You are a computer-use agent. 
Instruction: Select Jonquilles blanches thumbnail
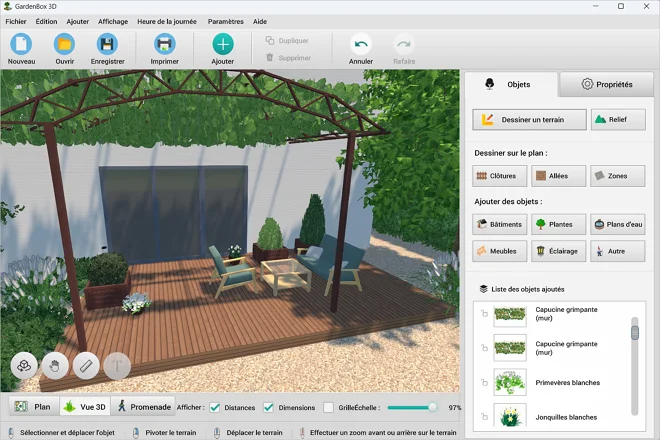coord(510,416)
